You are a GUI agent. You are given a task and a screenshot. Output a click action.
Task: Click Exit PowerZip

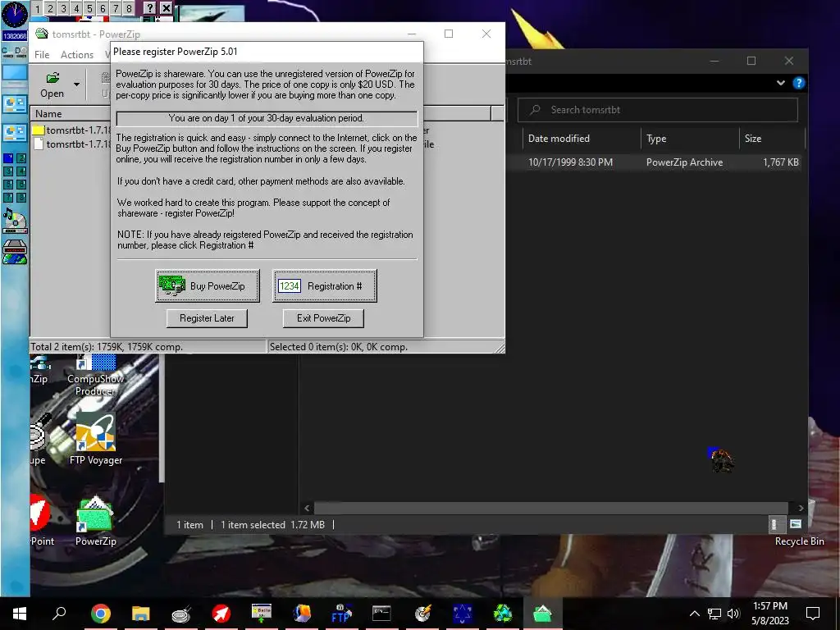(x=323, y=318)
